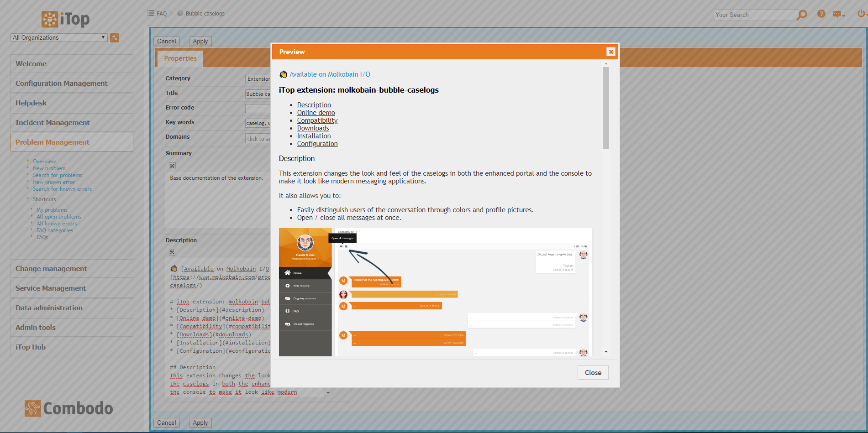Open Admin tools menu
The height and width of the screenshot is (433, 868).
click(x=72, y=328)
